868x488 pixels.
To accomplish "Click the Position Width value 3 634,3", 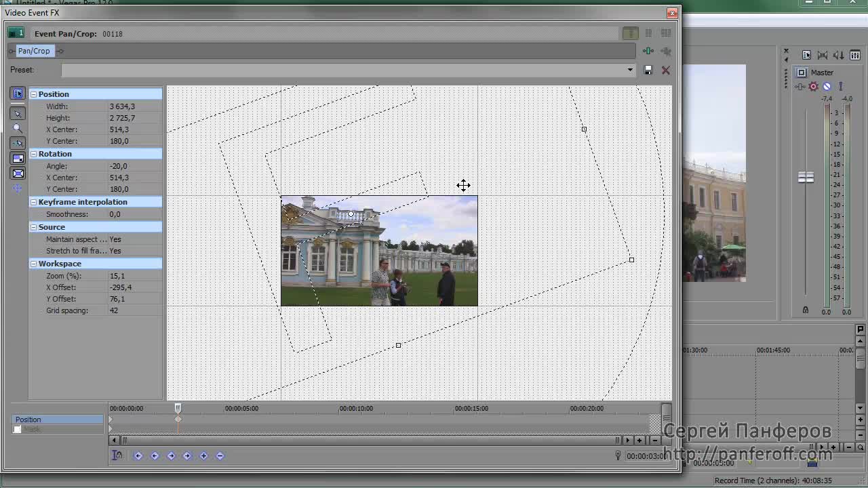I will click(x=122, y=106).
